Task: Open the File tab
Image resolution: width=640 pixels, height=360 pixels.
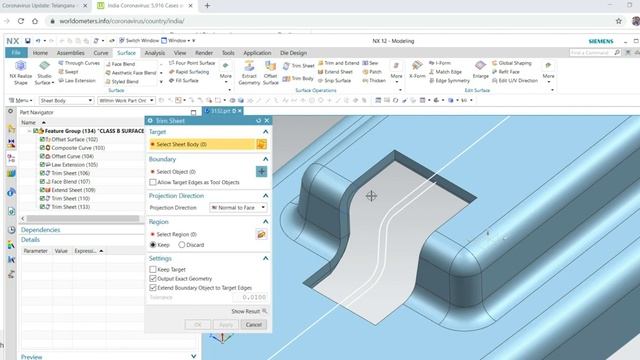Action: 16,53
